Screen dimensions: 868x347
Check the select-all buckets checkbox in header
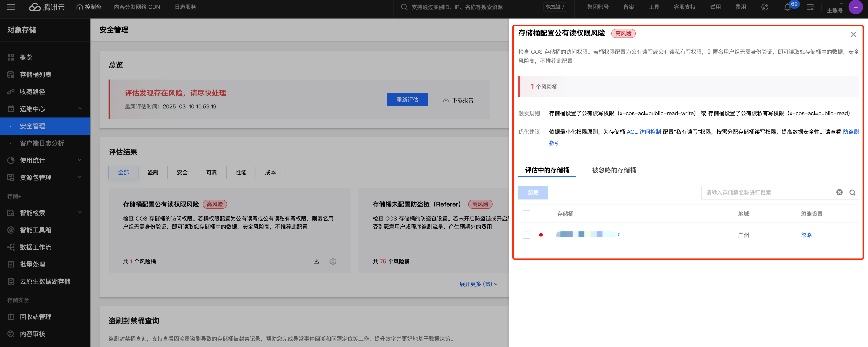(x=526, y=214)
